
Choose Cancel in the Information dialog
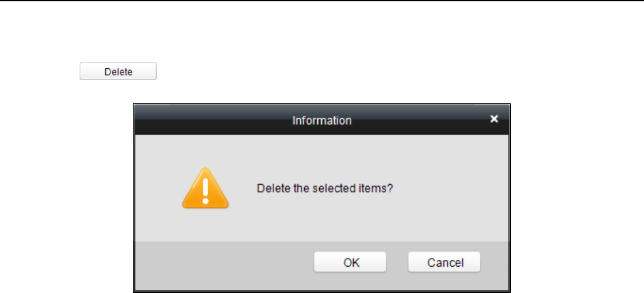click(445, 262)
